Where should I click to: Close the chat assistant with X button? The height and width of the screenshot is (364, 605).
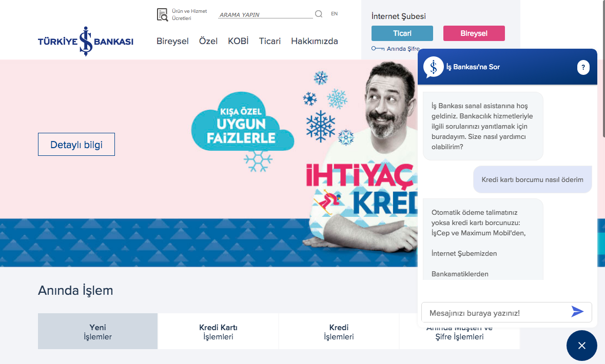582,346
